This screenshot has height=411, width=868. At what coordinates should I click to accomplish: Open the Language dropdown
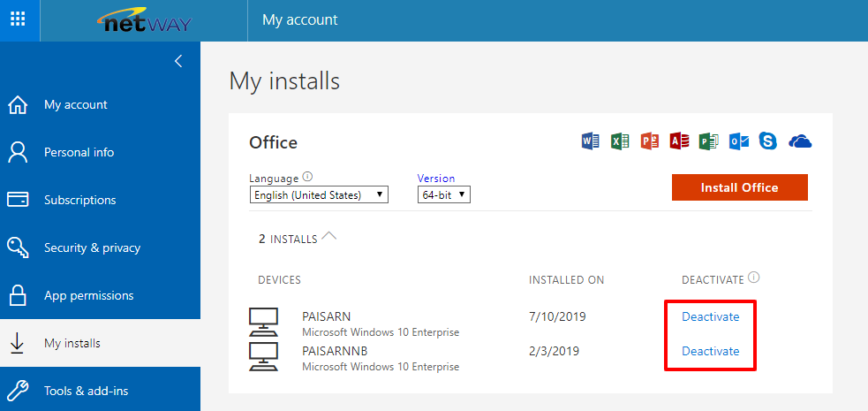(319, 194)
